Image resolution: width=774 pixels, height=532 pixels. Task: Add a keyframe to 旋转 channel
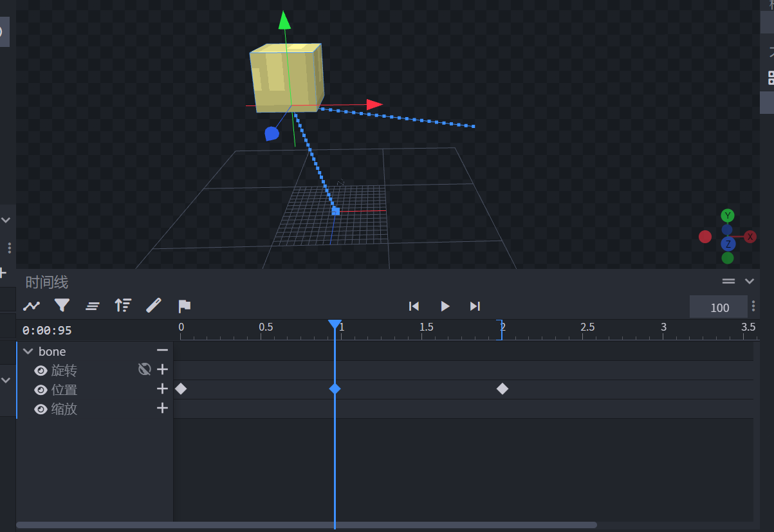(x=162, y=369)
